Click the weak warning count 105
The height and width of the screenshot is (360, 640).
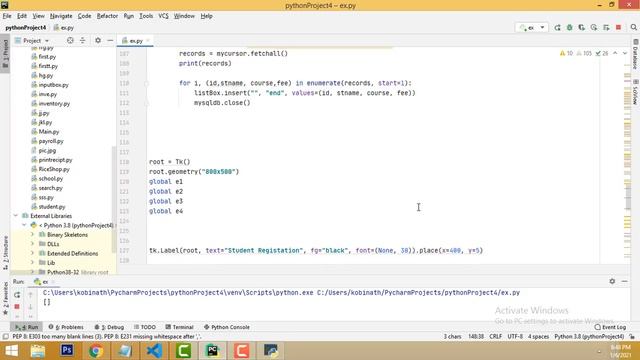pos(584,53)
